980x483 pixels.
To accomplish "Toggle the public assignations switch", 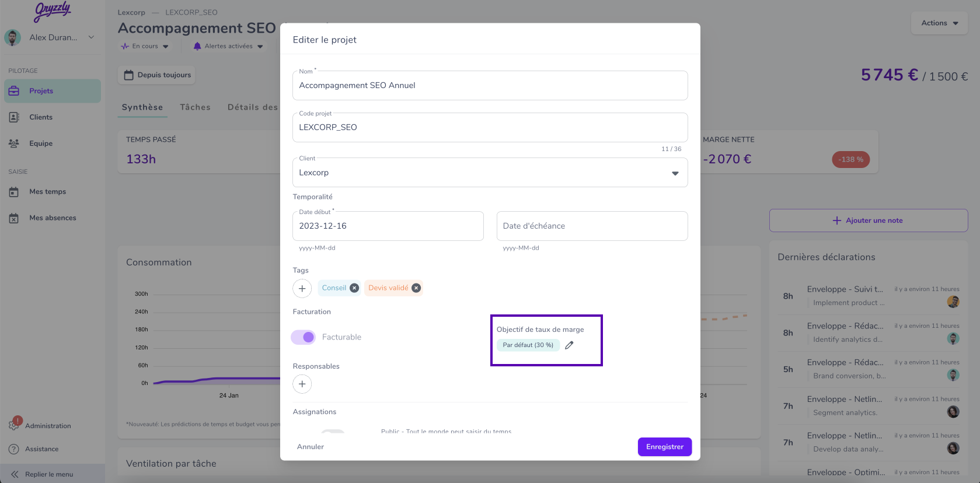I will pos(333,432).
